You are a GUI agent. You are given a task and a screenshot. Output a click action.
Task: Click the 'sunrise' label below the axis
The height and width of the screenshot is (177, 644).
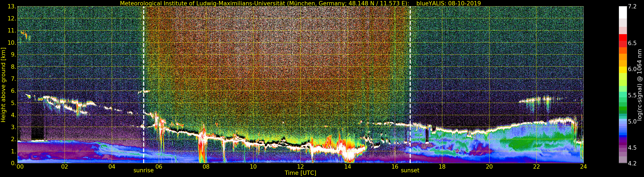click(x=144, y=171)
